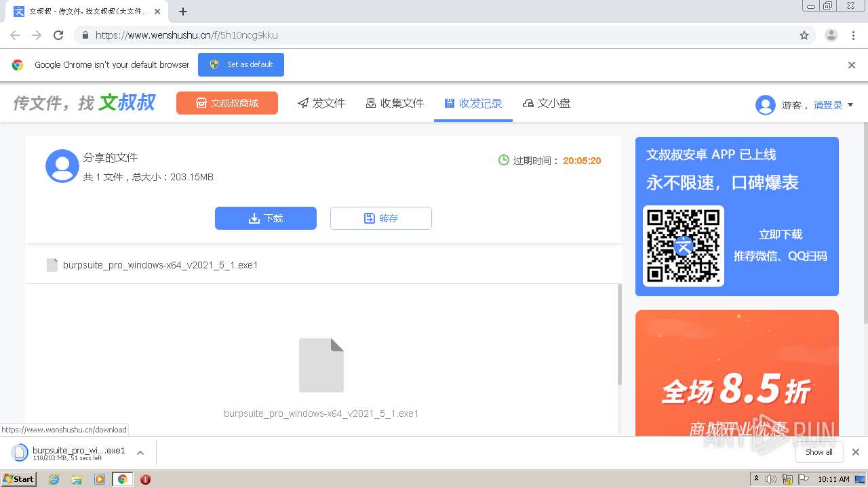Click the QR code image

coord(684,246)
